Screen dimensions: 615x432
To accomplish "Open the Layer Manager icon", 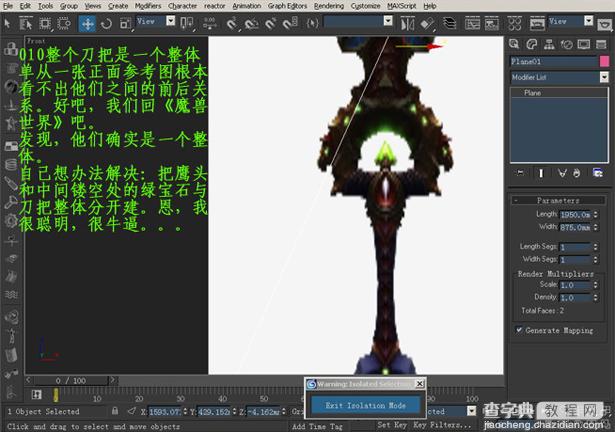I will 449,24.
